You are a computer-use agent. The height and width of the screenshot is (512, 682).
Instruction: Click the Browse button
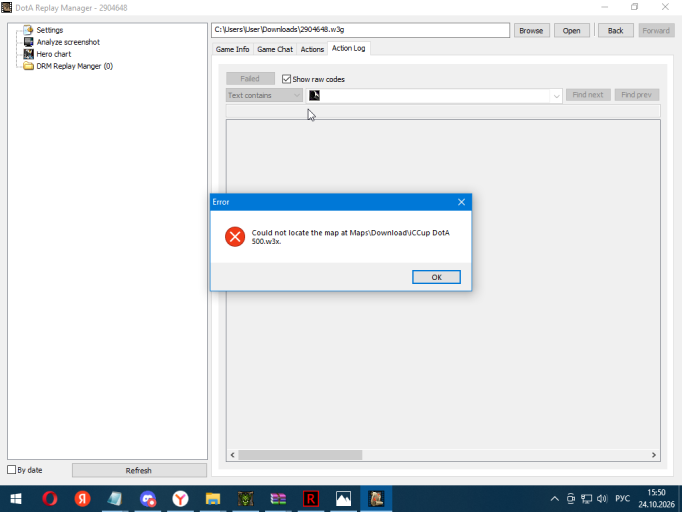pos(532,30)
